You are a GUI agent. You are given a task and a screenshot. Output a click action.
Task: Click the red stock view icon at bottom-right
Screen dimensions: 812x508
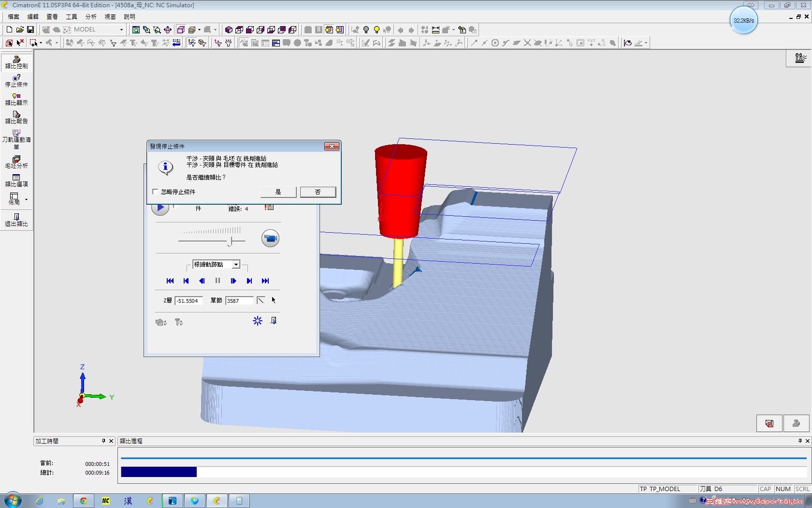769,424
